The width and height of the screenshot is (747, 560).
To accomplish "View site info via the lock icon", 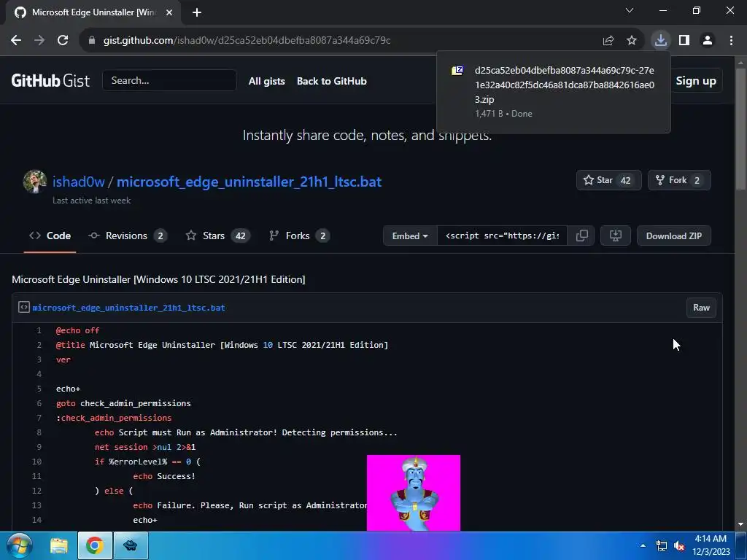I will coord(92,41).
